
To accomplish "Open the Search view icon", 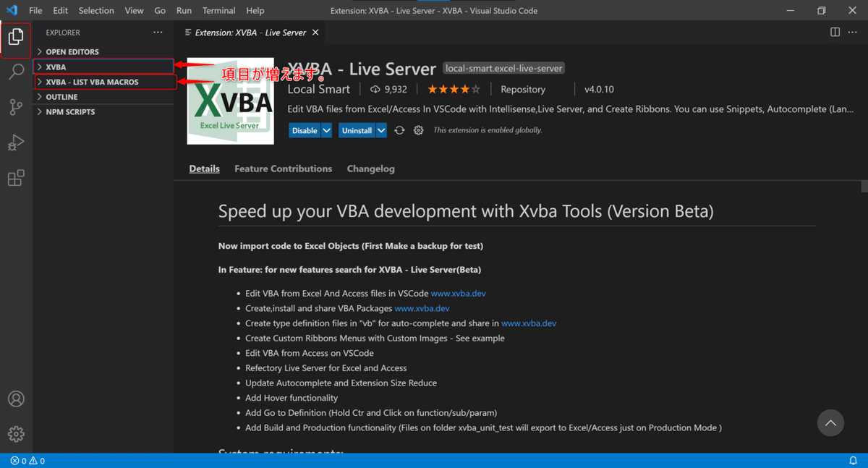I will coord(16,72).
